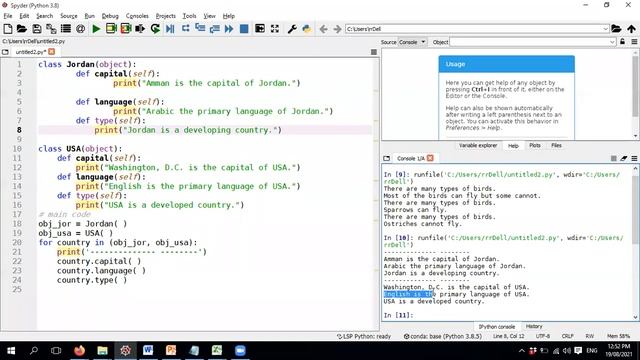Expand the working directory path dropdown
640x360 pixels.
[x=605, y=29]
